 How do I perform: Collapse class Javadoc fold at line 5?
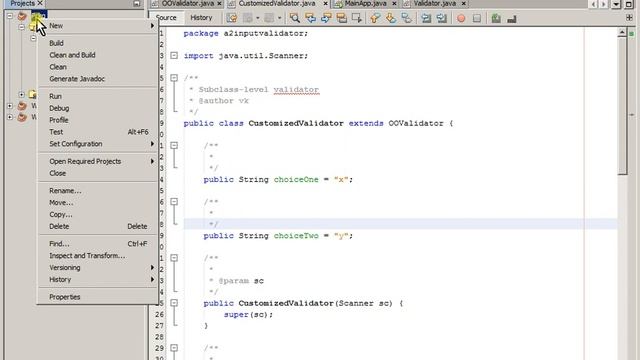coord(174,78)
